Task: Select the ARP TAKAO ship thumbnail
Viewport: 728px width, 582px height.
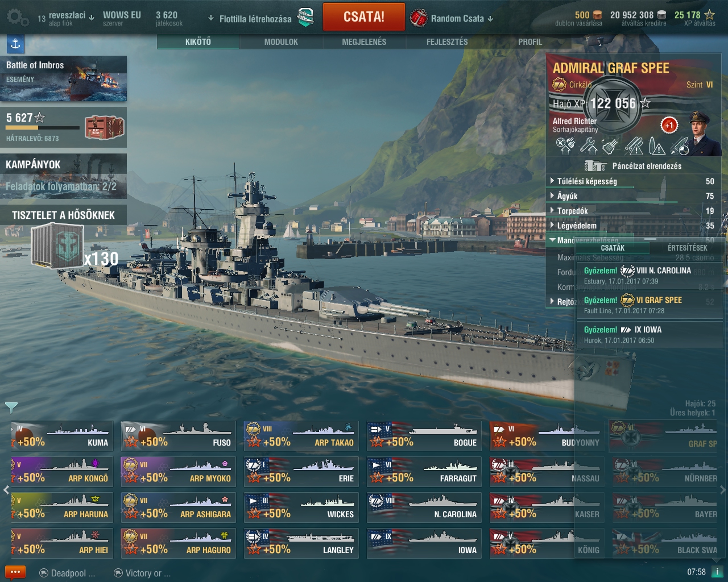Action: 301,436
